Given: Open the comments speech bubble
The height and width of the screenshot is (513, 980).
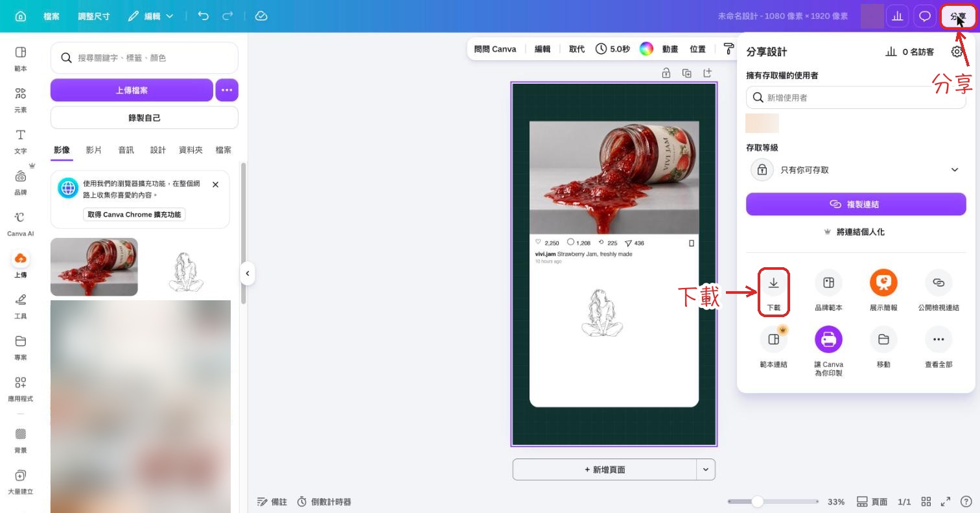Looking at the screenshot, I should tap(925, 16).
